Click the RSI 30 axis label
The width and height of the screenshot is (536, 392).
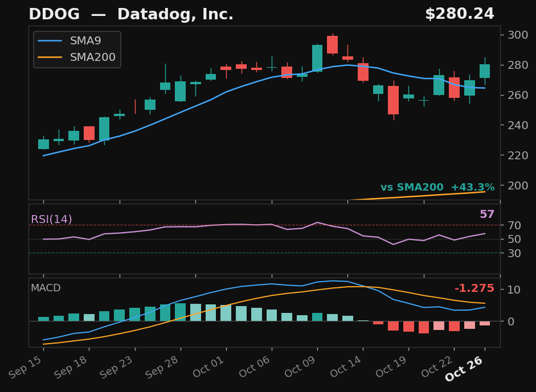click(x=514, y=253)
